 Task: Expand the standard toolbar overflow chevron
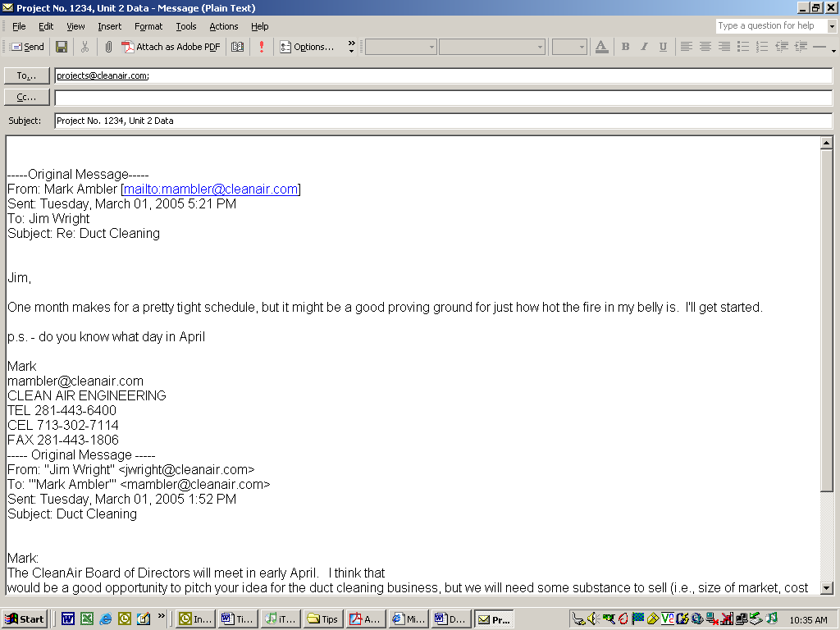(x=351, y=47)
